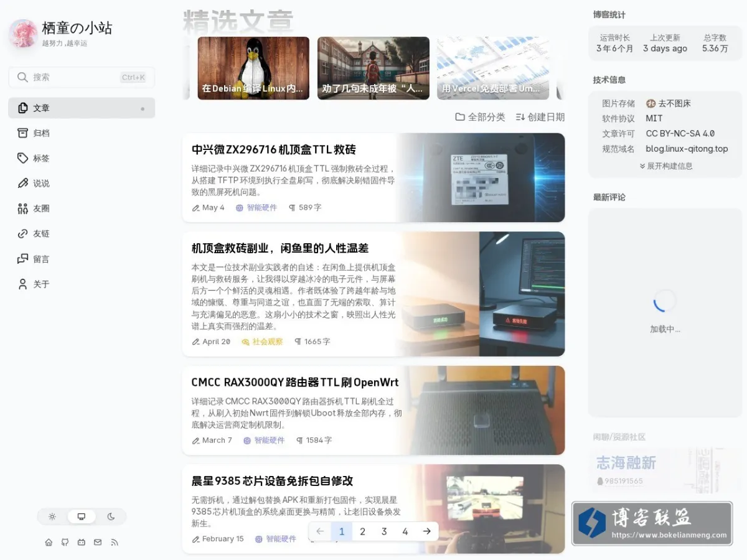Open the GitHub icon link
Screen dimensions: 747x560
[65, 543]
